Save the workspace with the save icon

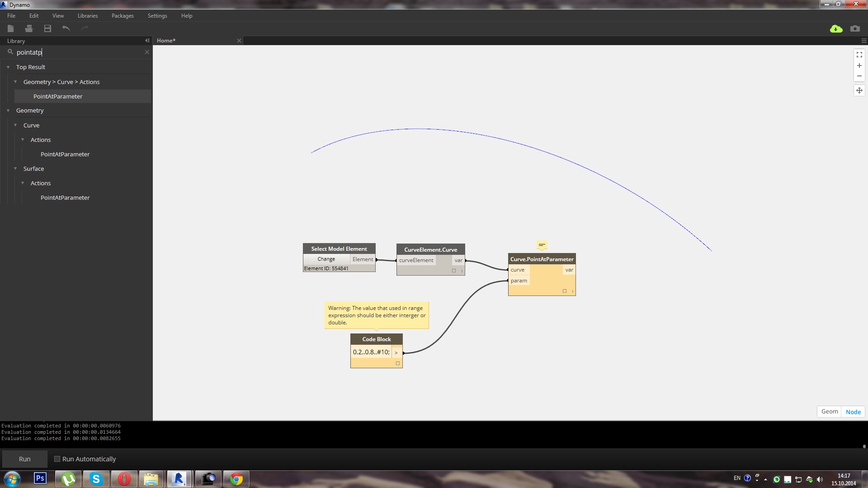(47, 28)
